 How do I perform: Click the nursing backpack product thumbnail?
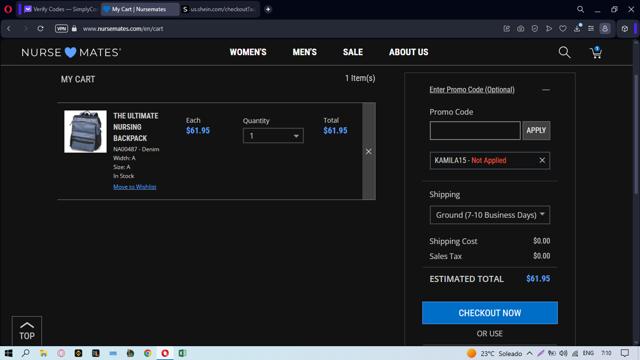point(85,131)
